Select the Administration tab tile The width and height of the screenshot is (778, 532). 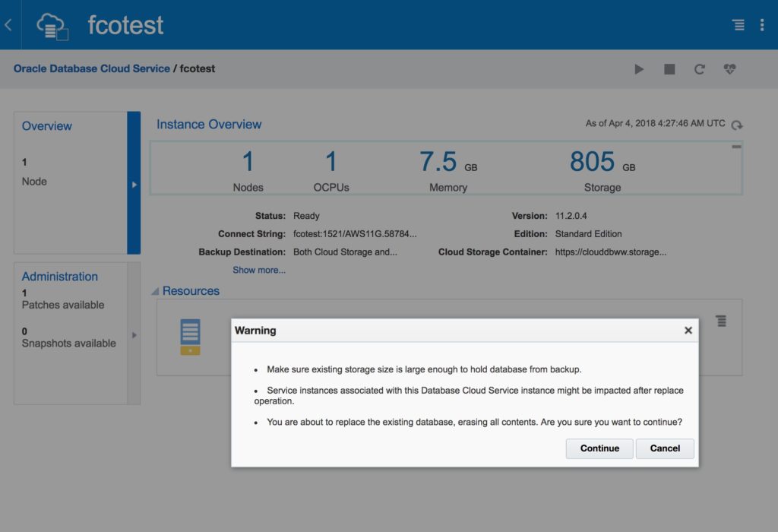[x=71, y=333]
